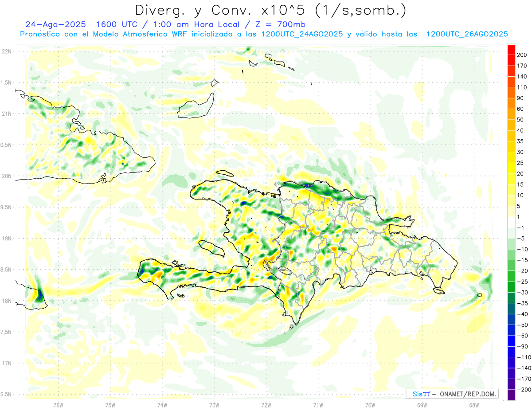532x411 pixels.
Task: Click the '72W' longitude axis label
Action: (266, 405)
